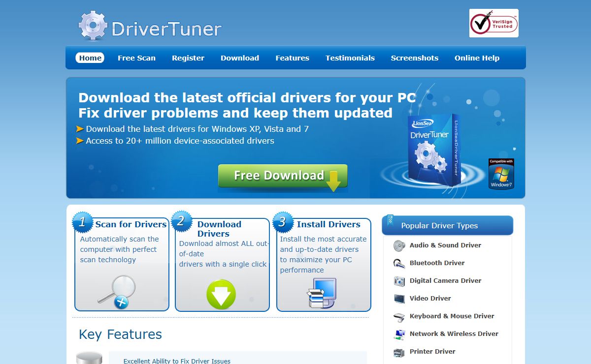Viewport: 591px width, 364px height.
Task: Open the Keyboard & Mouse Driver link
Action: (x=452, y=316)
